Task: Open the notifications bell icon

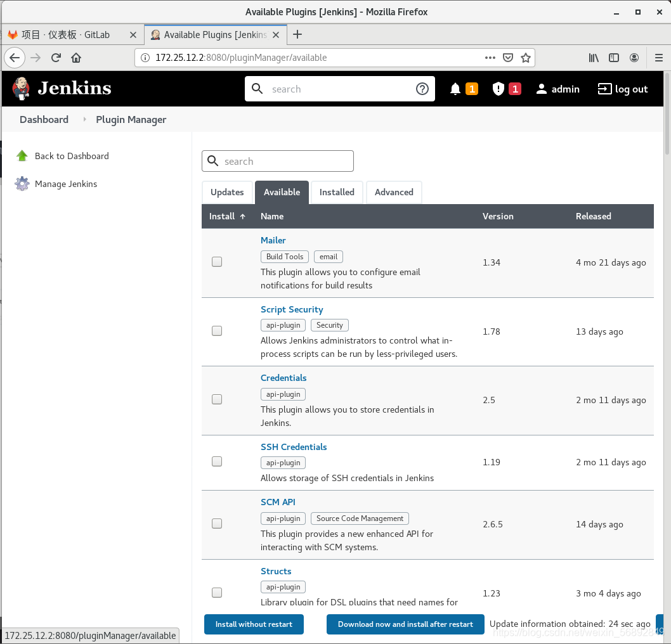Action: click(x=455, y=89)
